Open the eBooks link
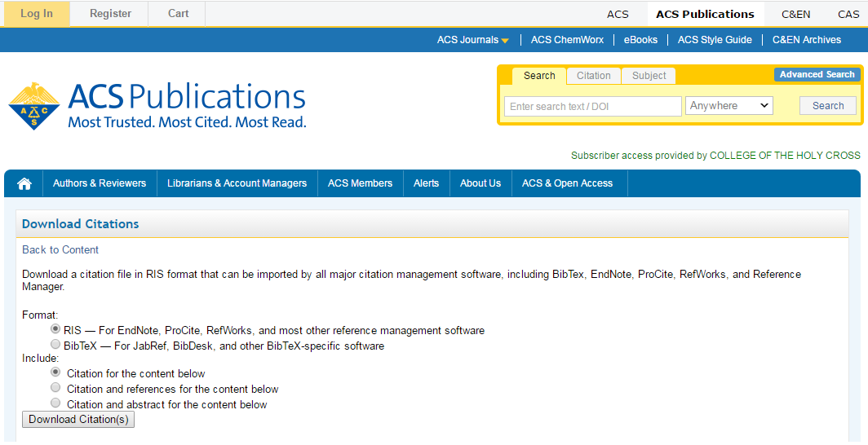This screenshot has height=445, width=868. tap(640, 40)
